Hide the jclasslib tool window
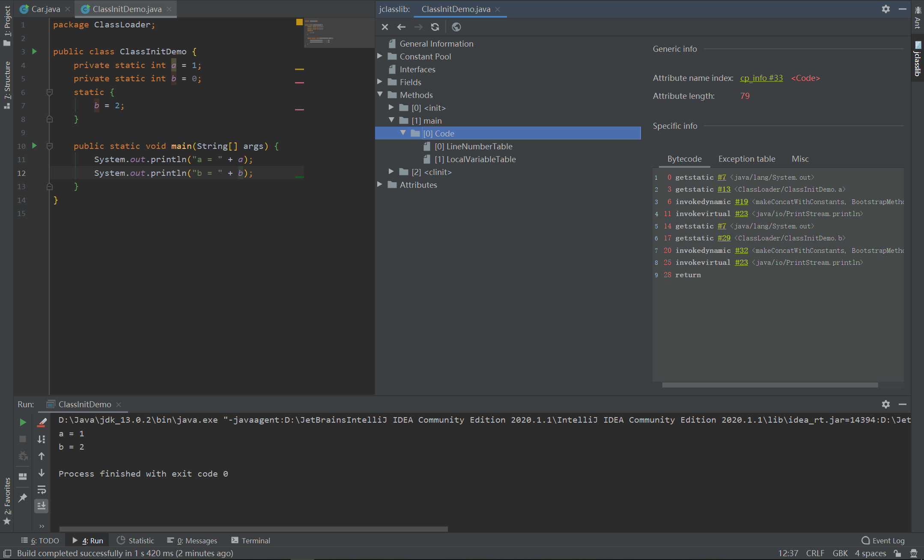924x560 pixels. coord(903,9)
